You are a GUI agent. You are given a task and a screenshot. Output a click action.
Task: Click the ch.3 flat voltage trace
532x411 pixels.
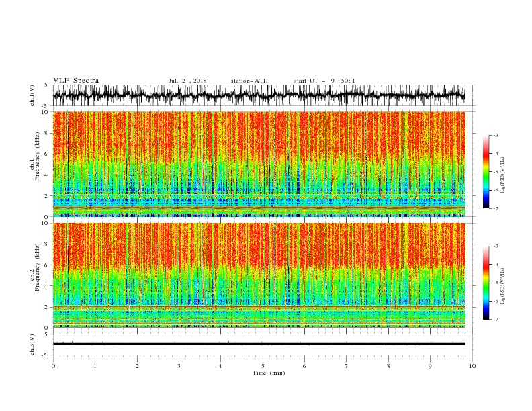point(259,344)
